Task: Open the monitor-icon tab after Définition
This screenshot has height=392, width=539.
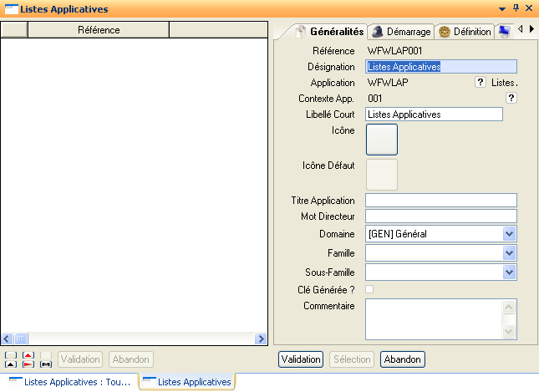Action: click(x=505, y=31)
